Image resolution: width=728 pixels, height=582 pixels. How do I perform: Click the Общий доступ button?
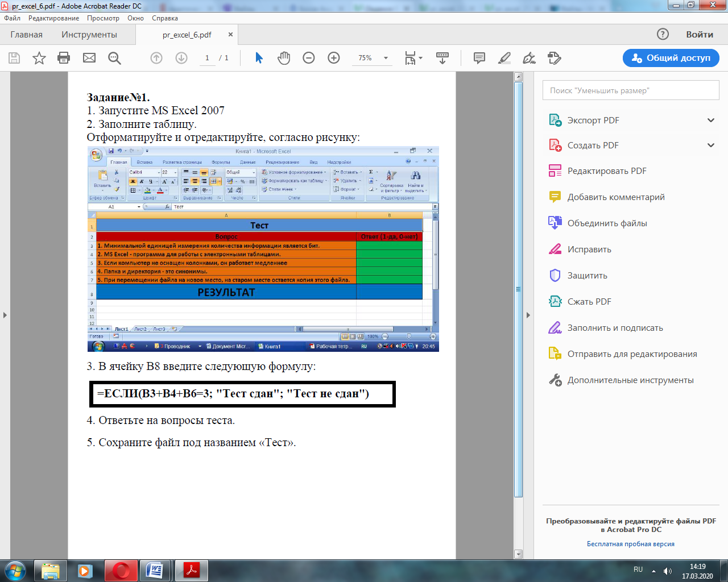tap(671, 58)
